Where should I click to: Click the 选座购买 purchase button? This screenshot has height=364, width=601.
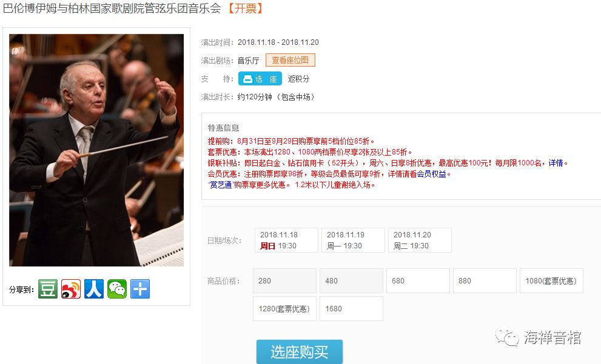(300, 352)
